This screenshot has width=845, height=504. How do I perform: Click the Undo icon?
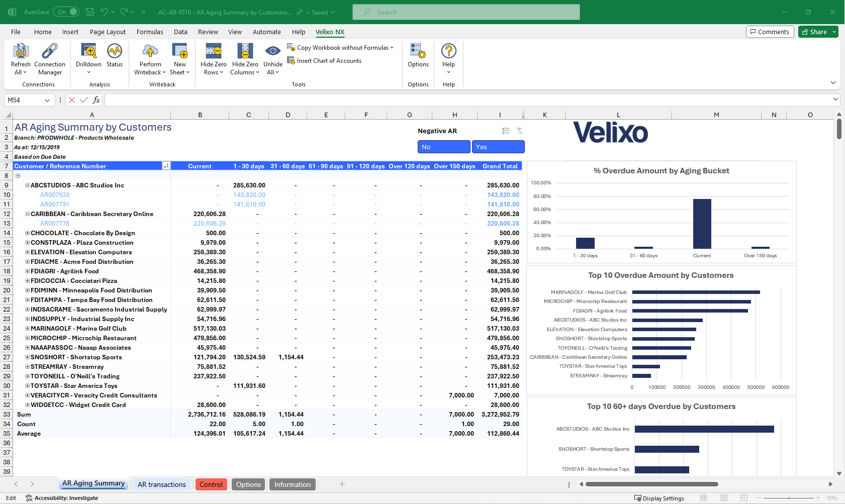pos(104,12)
